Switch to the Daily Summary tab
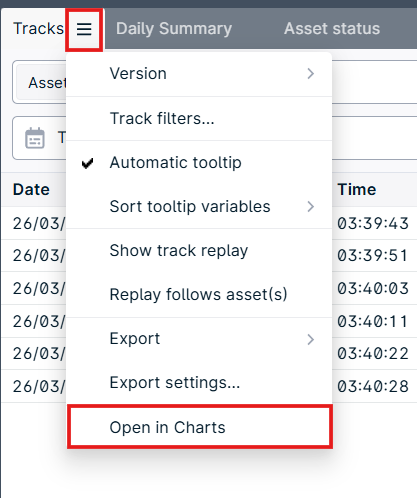This screenshot has width=417, height=498. [x=174, y=29]
